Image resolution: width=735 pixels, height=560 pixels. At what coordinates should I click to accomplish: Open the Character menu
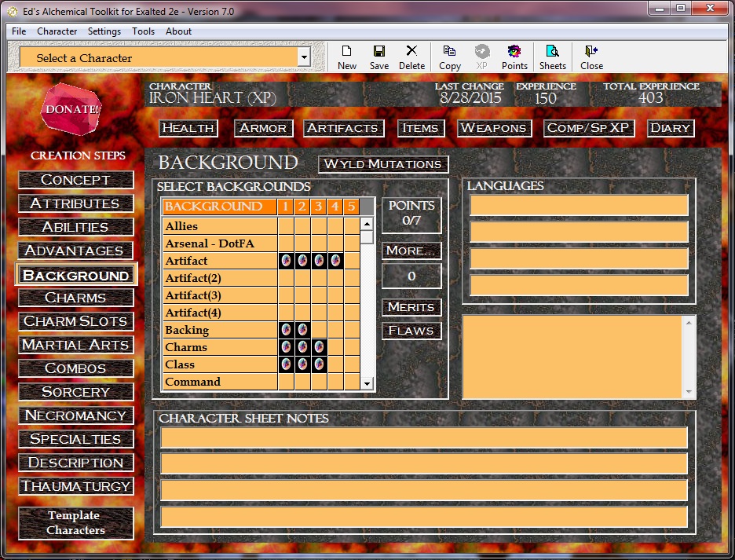[x=57, y=31]
